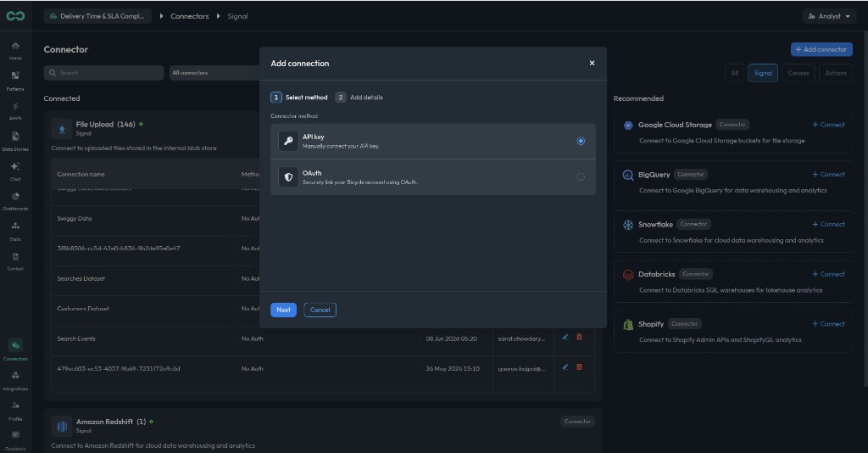Go to step 2 Add details
This screenshot has height=453, width=868.
tap(359, 98)
